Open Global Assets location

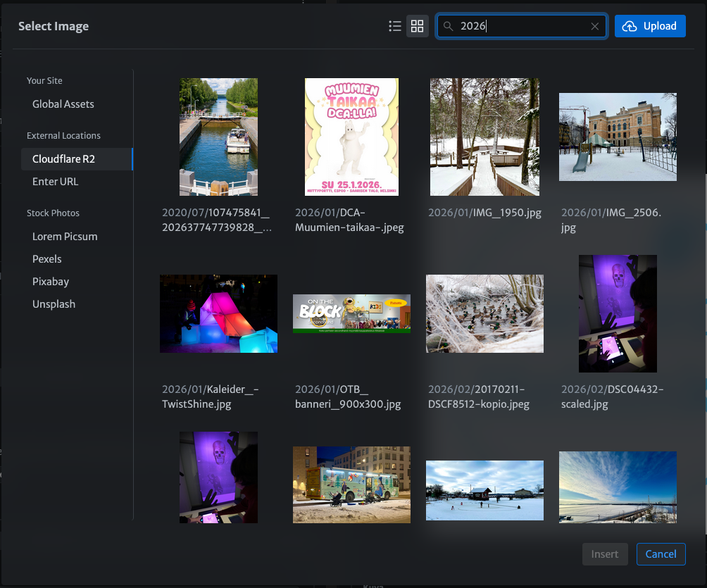pos(63,104)
